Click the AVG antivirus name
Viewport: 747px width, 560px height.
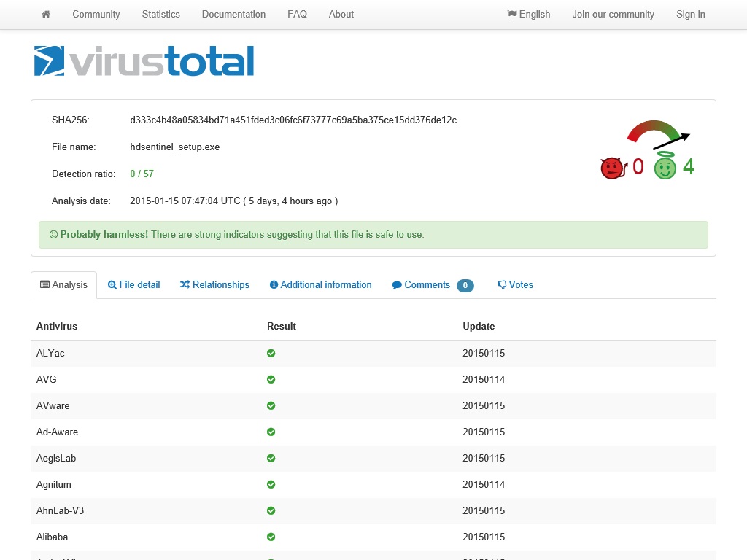coord(46,379)
